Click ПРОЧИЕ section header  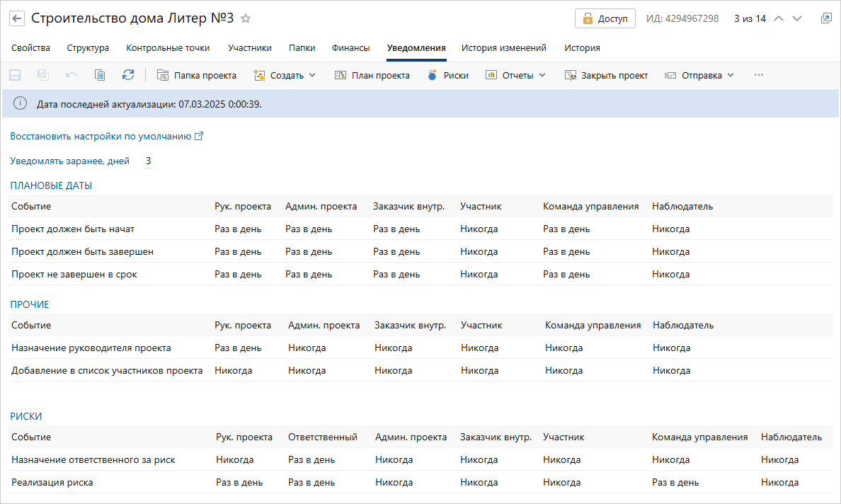[x=30, y=304]
